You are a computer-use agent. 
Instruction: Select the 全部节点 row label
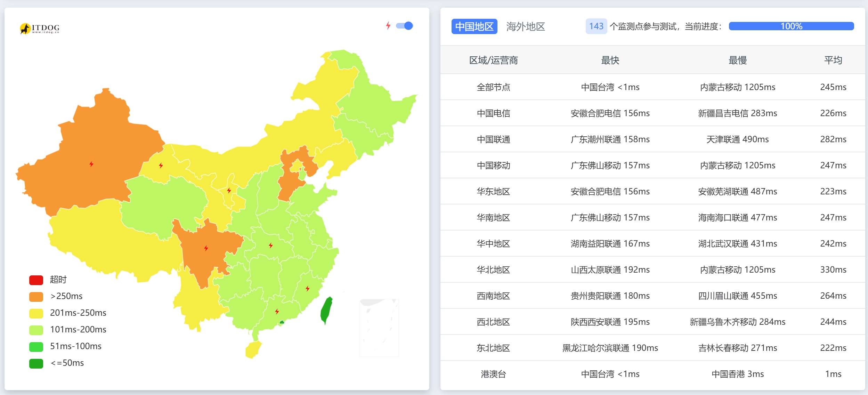click(494, 87)
